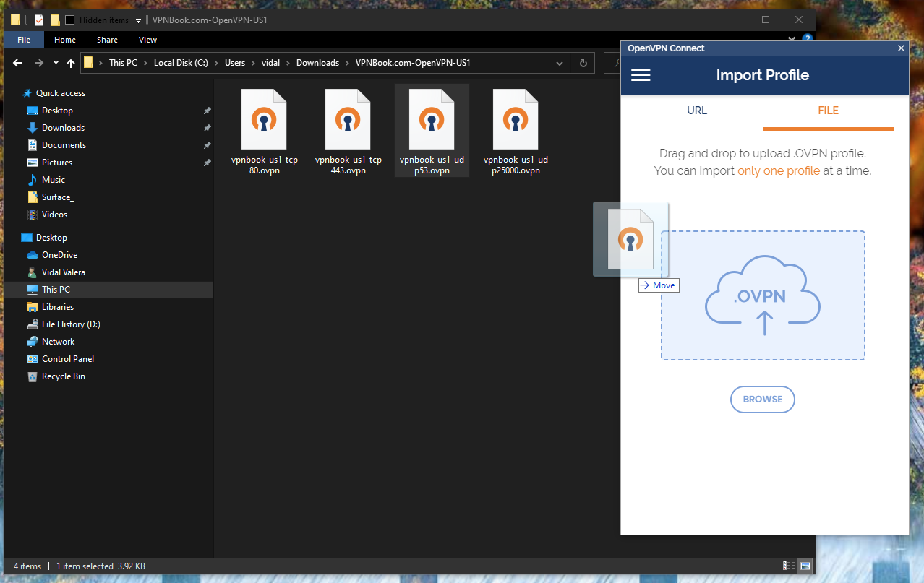
Task: Select This PC in navigation pane
Action: tap(108, 290)
